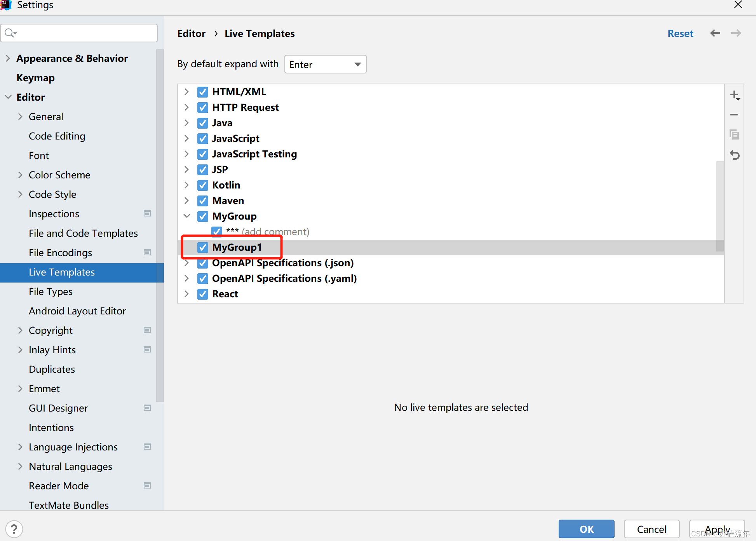756x541 pixels.
Task: Click the remove template minus icon
Action: pos(734,115)
